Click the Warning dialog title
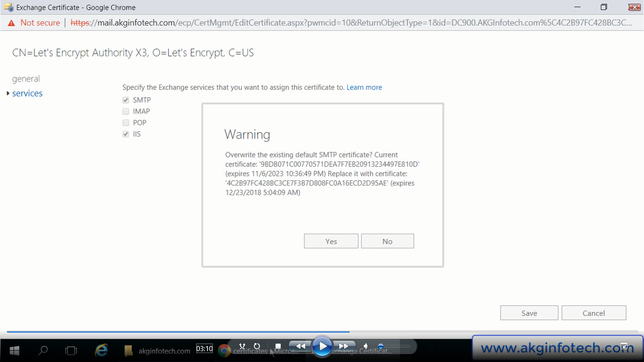This screenshot has height=362, width=644. tap(247, 135)
